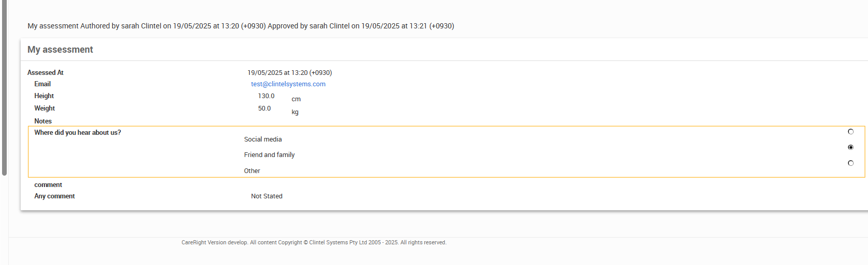Click the Weight value 50.0
The height and width of the screenshot is (265, 868).
tap(264, 108)
